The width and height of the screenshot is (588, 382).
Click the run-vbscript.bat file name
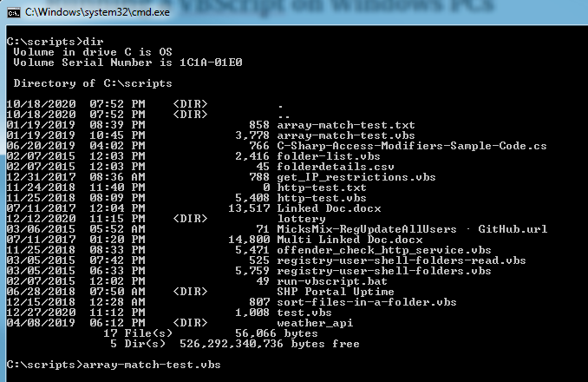point(332,281)
